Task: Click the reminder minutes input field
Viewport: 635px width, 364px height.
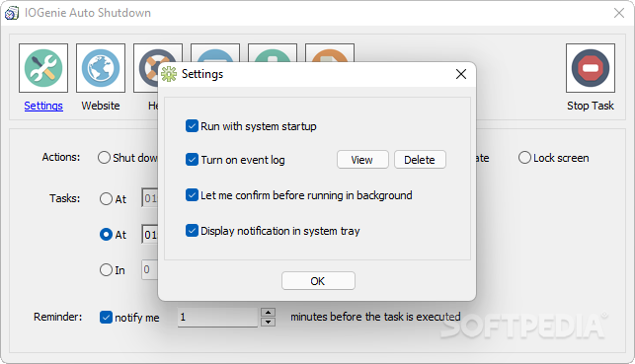Action: 218,317
